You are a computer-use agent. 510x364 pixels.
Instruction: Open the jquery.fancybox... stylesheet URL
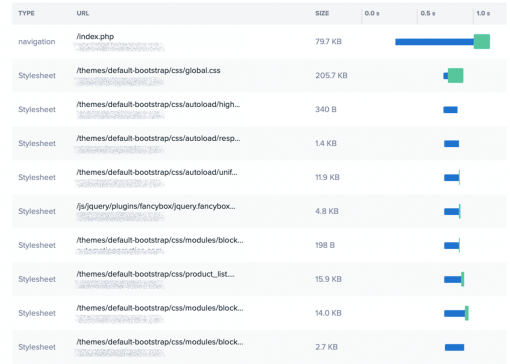point(156,206)
